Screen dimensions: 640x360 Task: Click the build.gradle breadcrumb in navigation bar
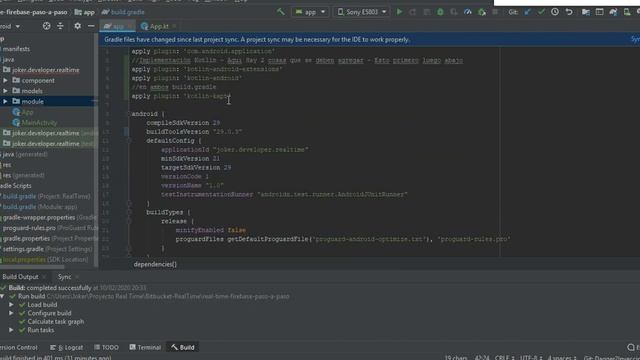tap(123, 12)
